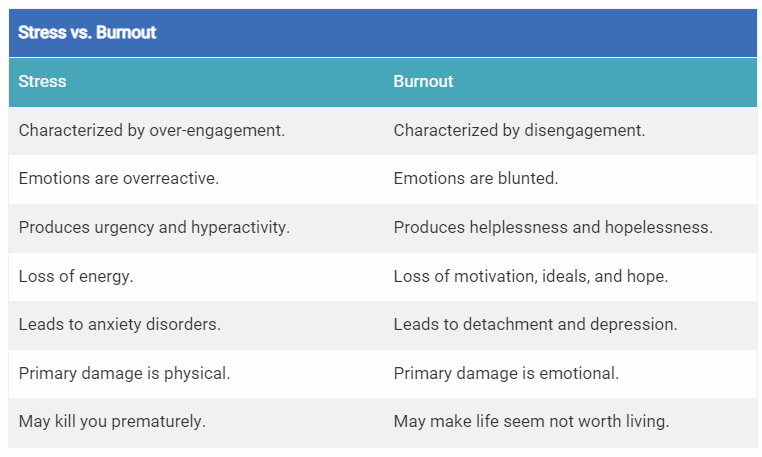The width and height of the screenshot is (762, 457).
Task: Click the 'Stress' column header
Action: [x=42, y=82]
